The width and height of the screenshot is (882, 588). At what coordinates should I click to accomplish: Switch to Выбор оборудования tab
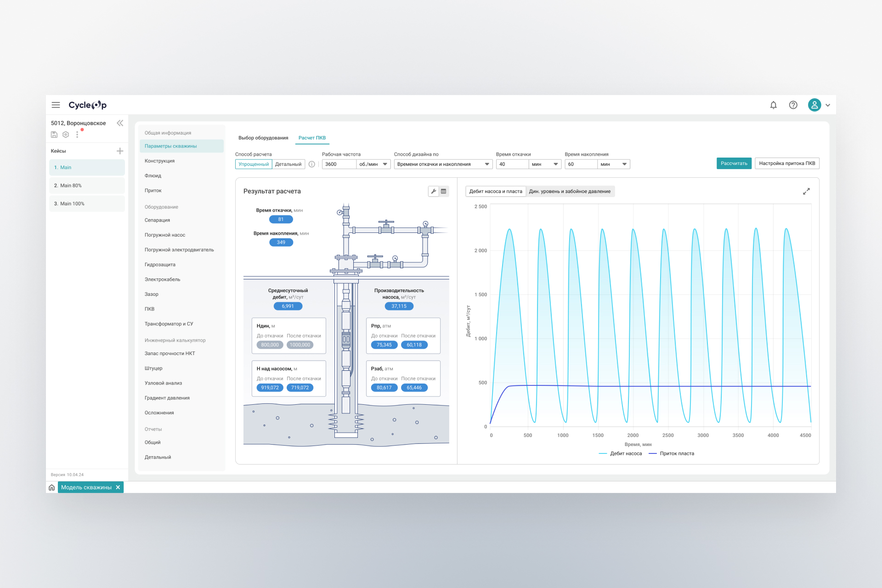[x=263, y=138]
